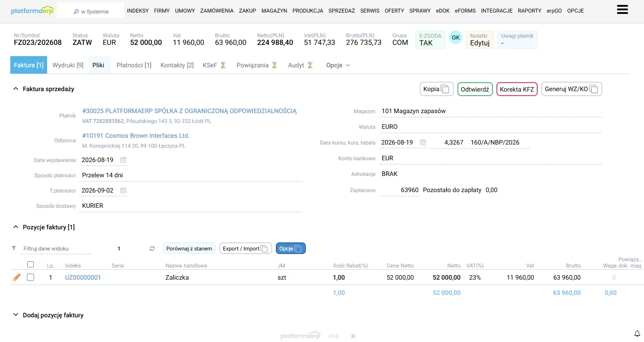Click the platformaerp logo at top left
Screen dimensions: 644x342
pyautogui.click(x=32, y=10)
